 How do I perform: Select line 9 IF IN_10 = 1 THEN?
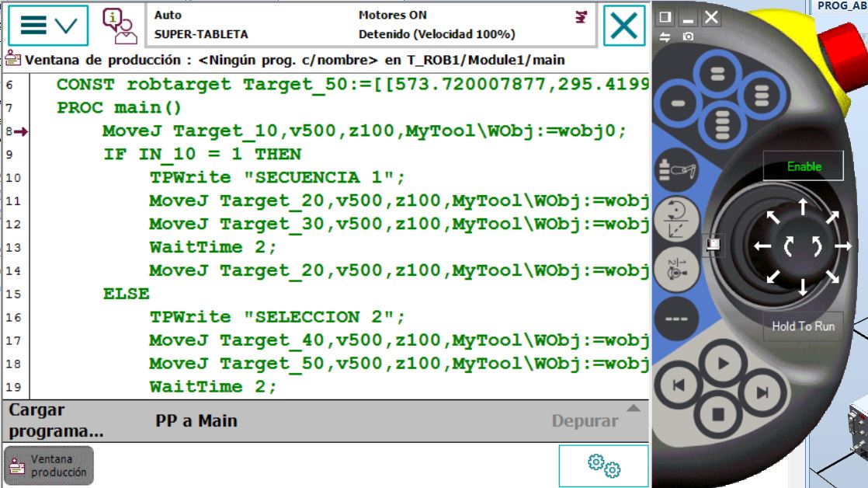tap(202, 155)
